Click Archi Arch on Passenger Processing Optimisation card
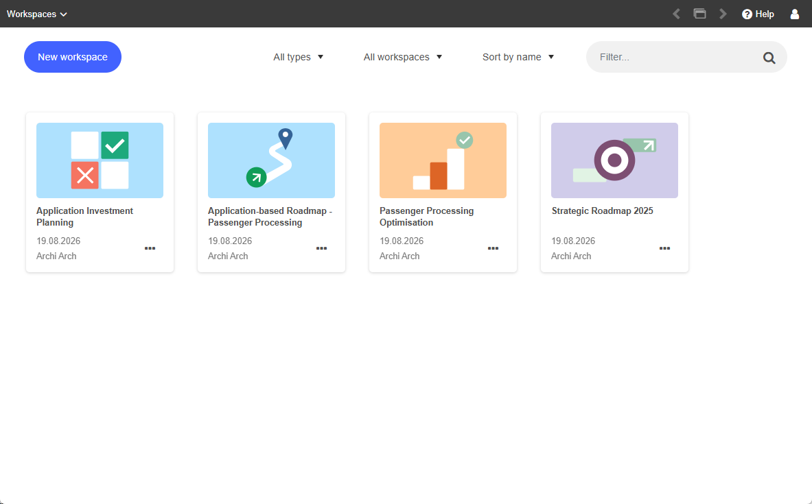Viewport: 812px width, 504px height. click(x=399, y=256)
